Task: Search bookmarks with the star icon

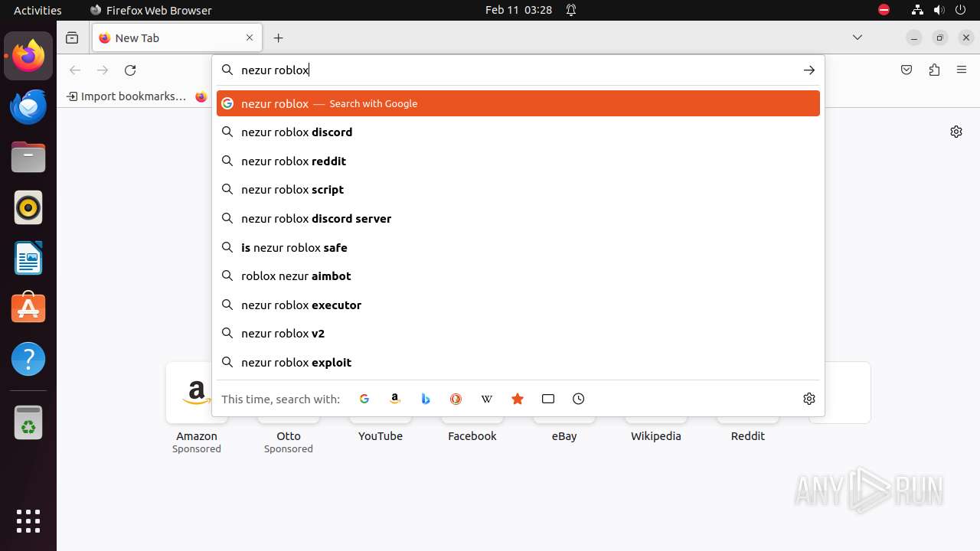Action: coord(518,399)
